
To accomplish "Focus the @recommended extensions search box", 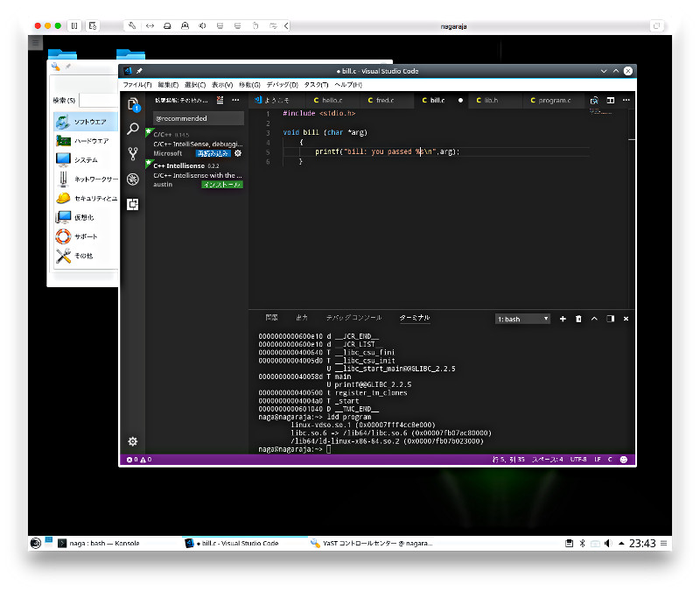I will (x=199, y=118).
